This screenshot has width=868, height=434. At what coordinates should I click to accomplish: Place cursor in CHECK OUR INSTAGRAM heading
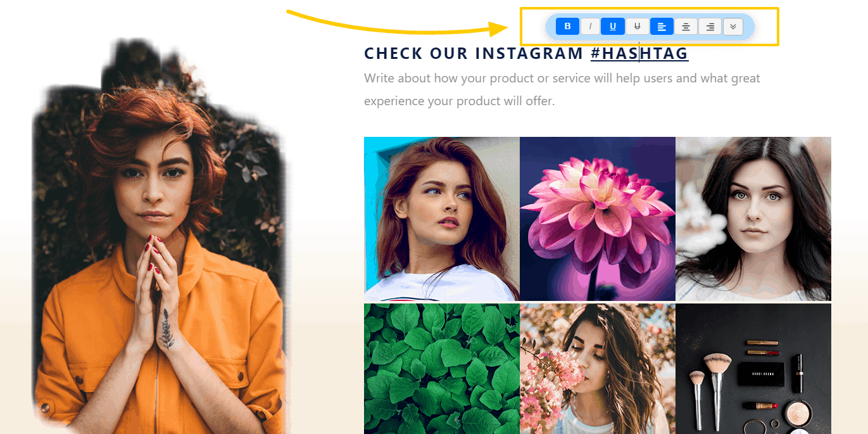474,54
